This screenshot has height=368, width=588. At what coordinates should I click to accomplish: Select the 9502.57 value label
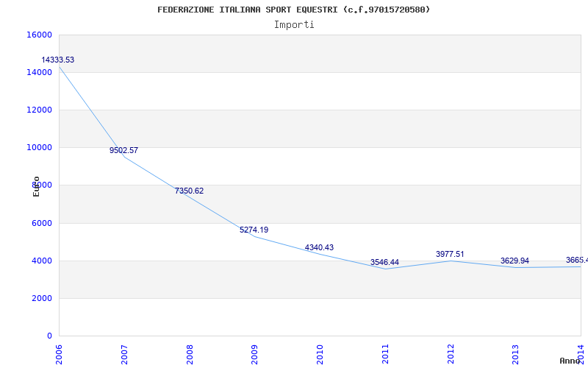pos(123,150)
